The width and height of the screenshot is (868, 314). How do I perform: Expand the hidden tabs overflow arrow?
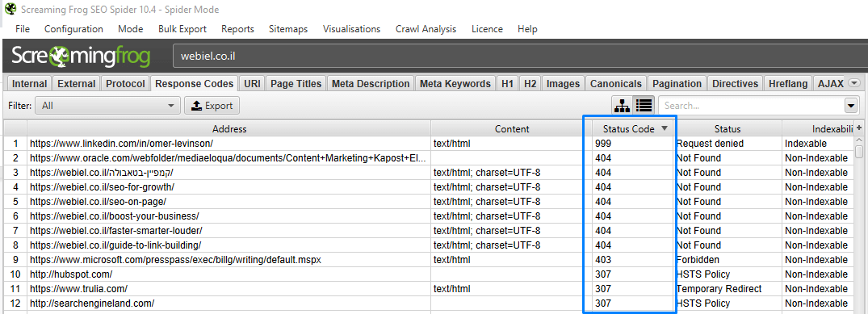tap(854, 84)
